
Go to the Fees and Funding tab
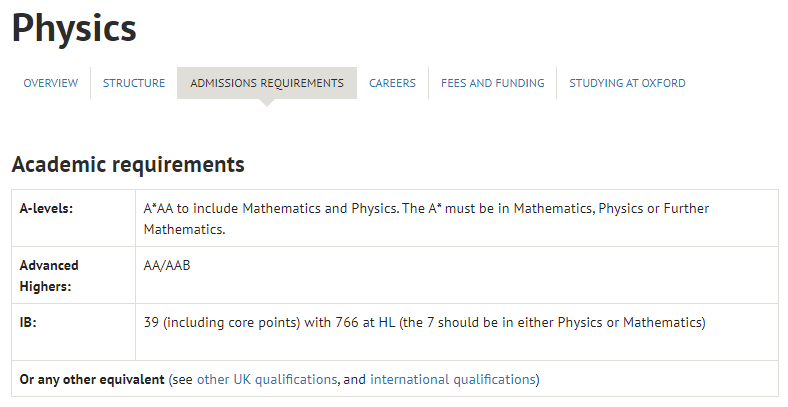(x=492, y=83)
